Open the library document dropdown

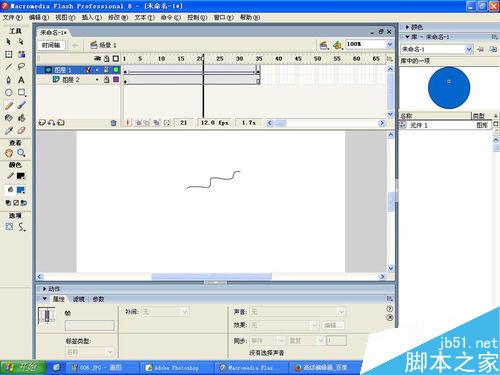(469, 50)
